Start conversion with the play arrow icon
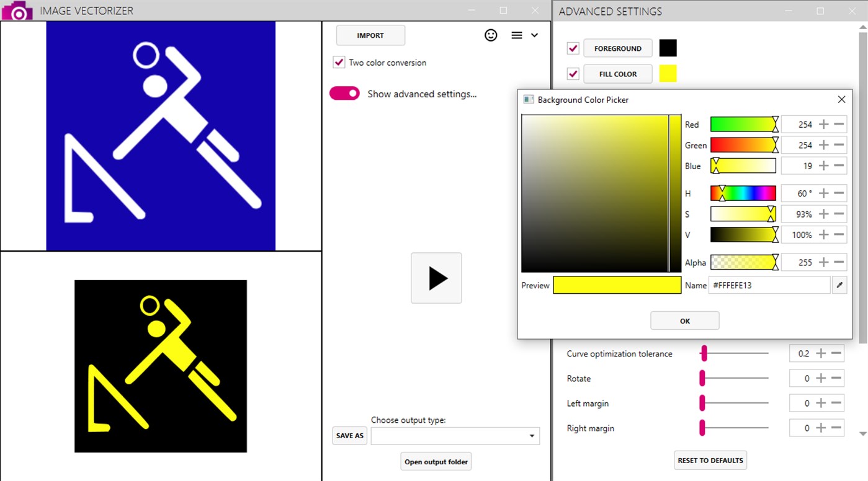The width and height of the screenshot is (868, 481). (x=436, y=278)
